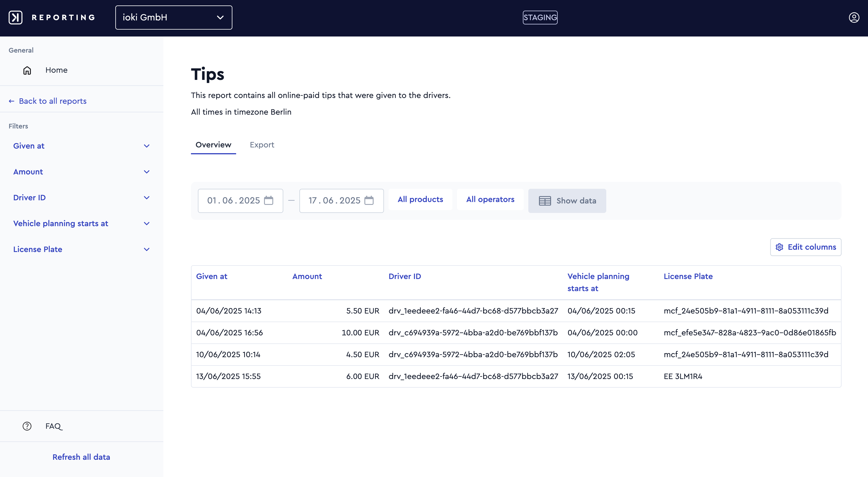Open the All products filter
The width and height of the screenshot is (868, 477).
tap(420, 199)
